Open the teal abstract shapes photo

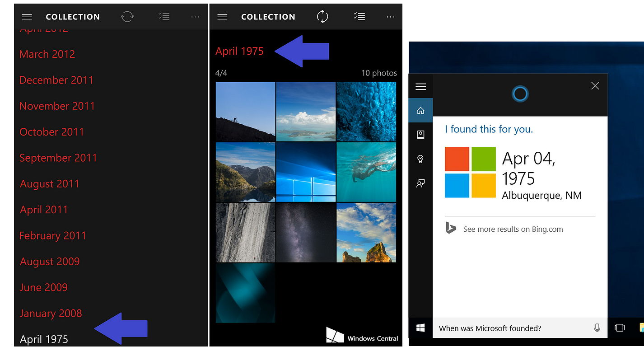pyautogui.click(x=245, y=293)
